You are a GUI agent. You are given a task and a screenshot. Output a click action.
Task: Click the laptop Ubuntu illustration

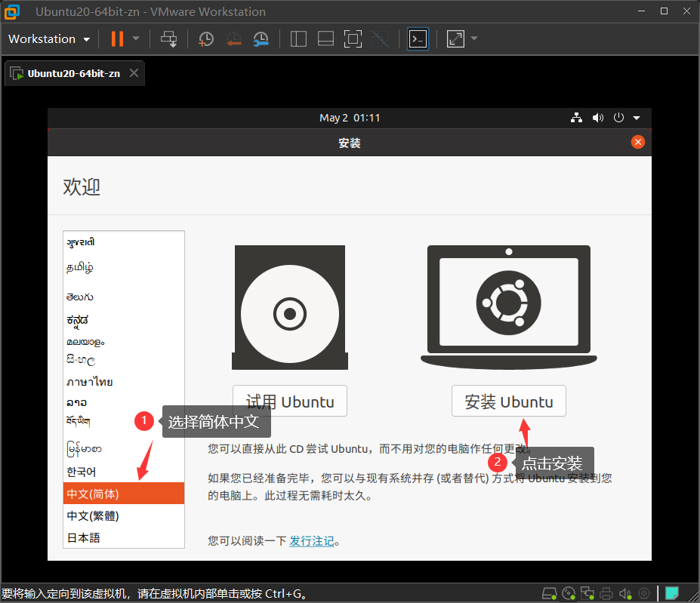pyautogui.click(x=508, y=307)
